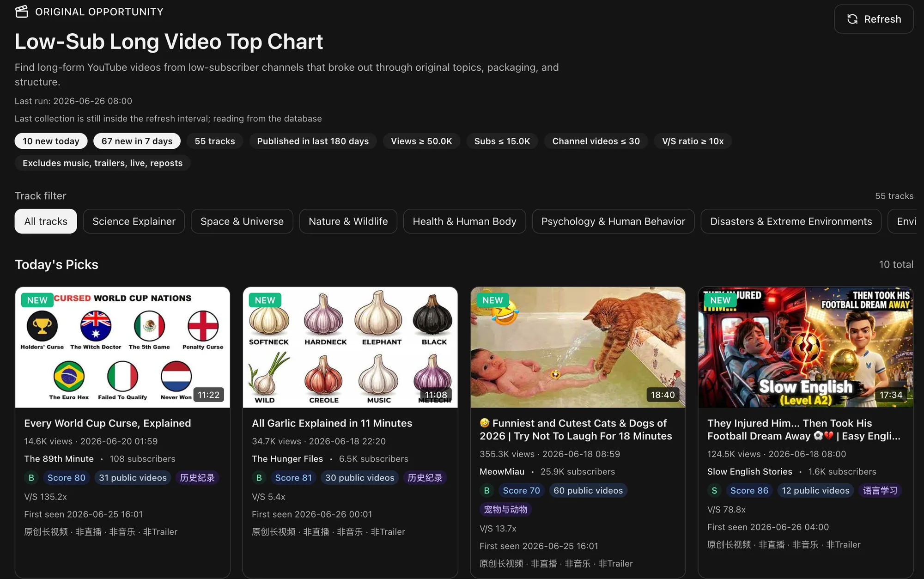The image size is (924, 579).
Task: Click the 31 public videos tag
Action: (x=133, y=478)
